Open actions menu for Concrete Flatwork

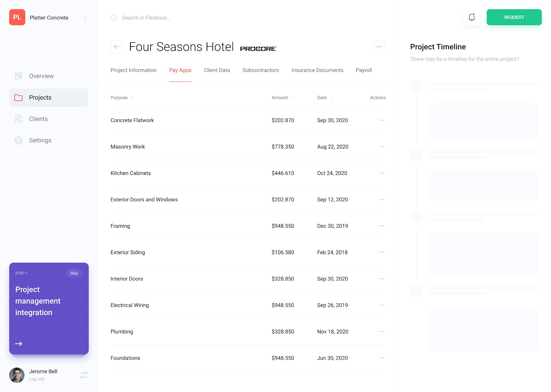click(382, 120)
